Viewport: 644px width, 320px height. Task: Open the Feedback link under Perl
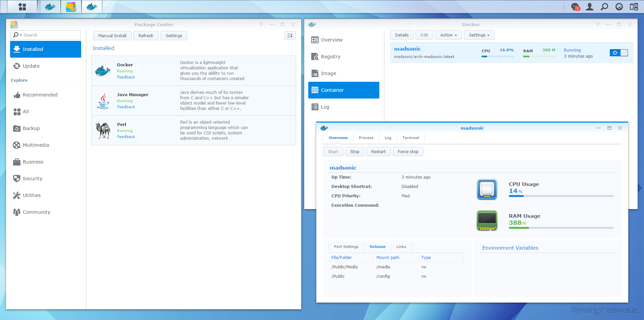click(x=126, y=137)
